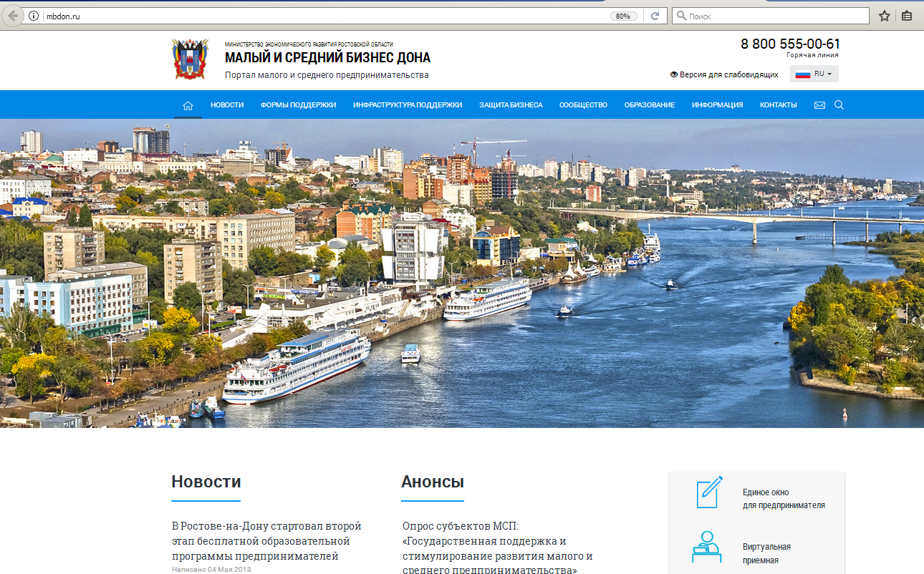Read news about образовательной программы предпринимателей
This screenshot has height=574, width=924.
tap(267, 541)
